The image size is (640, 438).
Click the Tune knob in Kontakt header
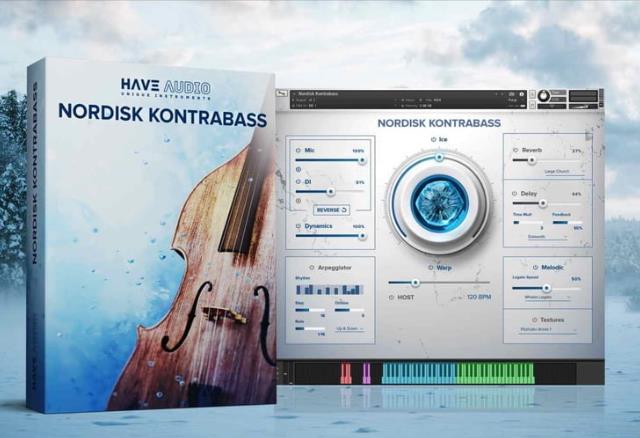pyautogui.click(x=543, y=96)
